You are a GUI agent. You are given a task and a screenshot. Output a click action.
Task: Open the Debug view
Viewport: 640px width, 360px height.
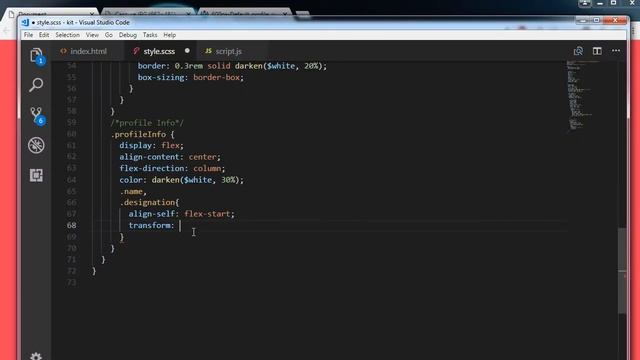click(36, 145)
